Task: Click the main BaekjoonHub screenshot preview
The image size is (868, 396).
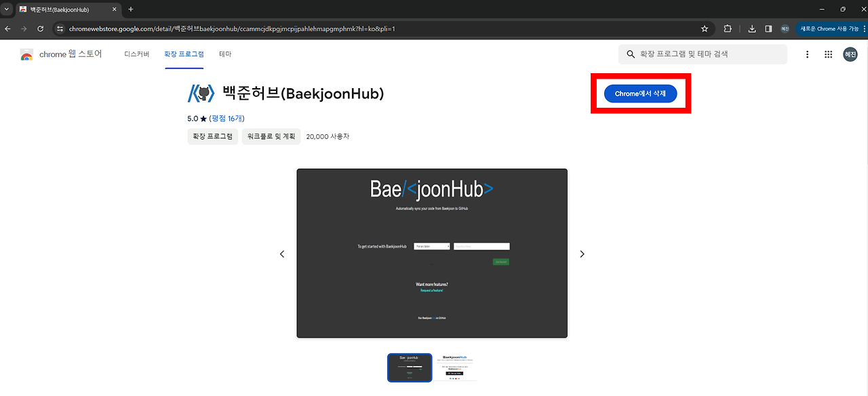Action: tap(432, 254)
